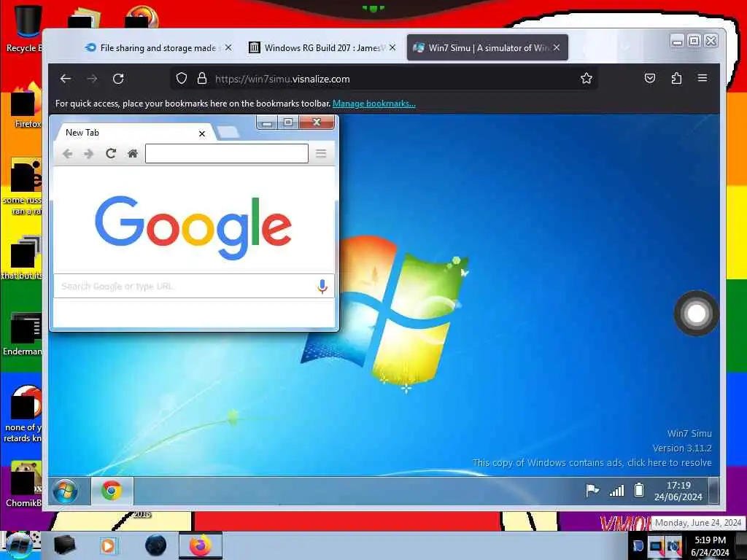747x560 pixels.
Task: Open the Save to Pocket button
Action: coord(650,78)
